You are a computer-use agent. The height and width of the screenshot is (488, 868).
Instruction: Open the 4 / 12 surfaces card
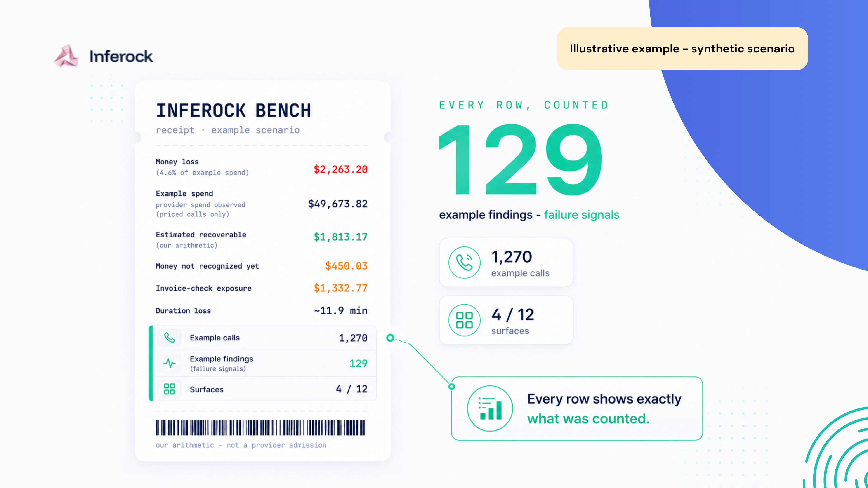[x=506, y=320]
